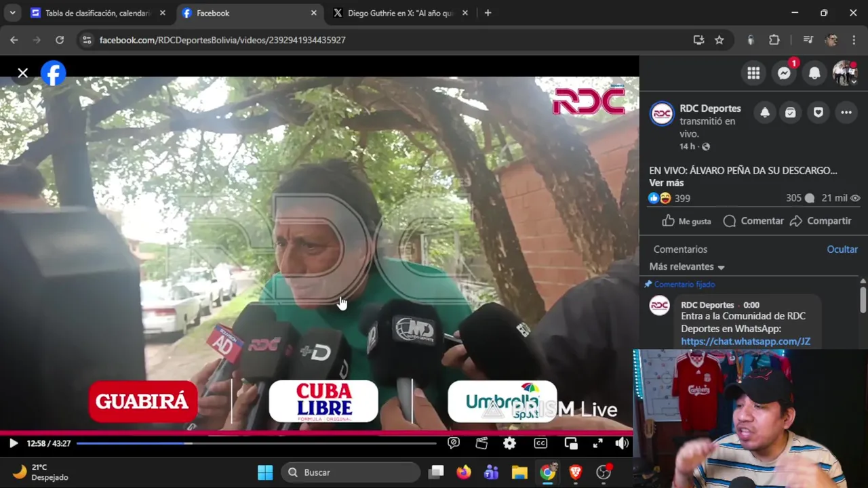Viewport: 868px width, 488px height.
Task: Hide comments with Ocultar link
Action: pos(842,249)
